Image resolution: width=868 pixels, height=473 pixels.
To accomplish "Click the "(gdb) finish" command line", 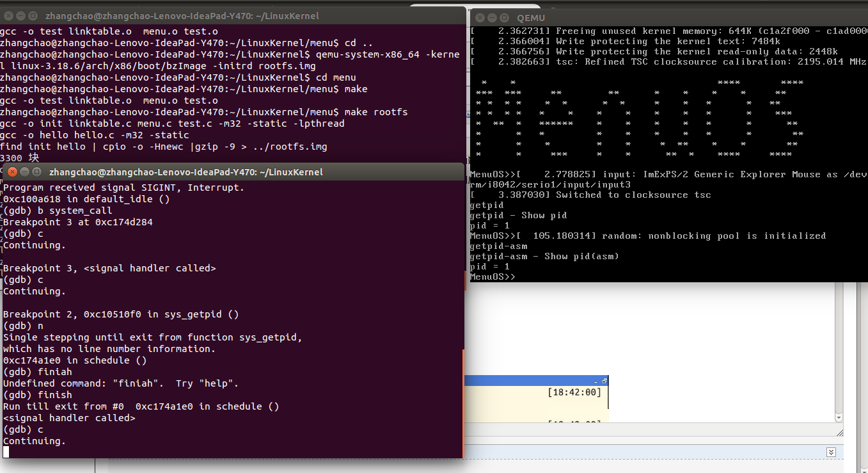I will [x=38, y=395].
